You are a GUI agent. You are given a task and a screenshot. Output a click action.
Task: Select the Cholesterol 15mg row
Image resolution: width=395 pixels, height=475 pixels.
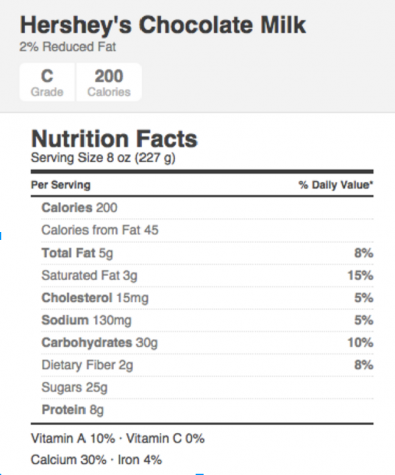click(x=207, y=298)
